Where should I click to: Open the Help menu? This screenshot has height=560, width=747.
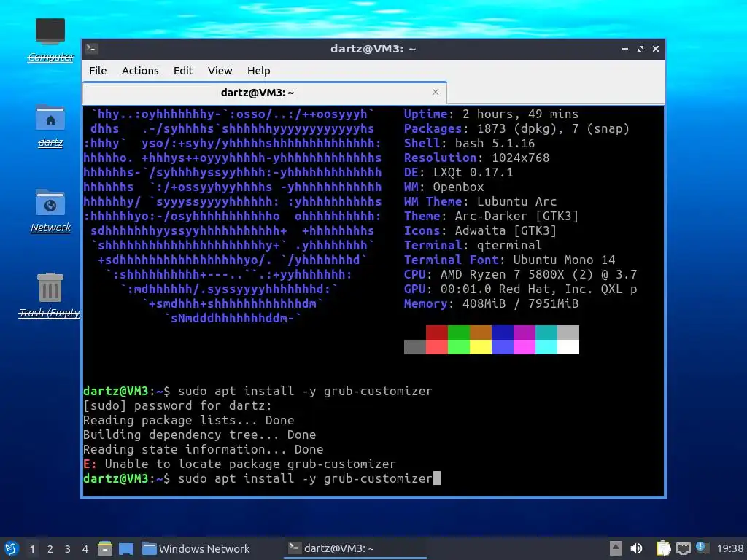click(x=259, y=71)
